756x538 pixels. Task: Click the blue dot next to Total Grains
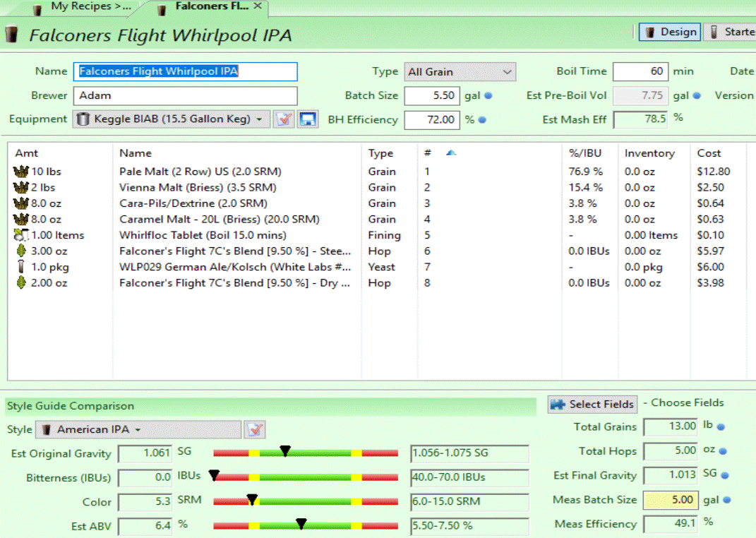[x=721, y=426]
